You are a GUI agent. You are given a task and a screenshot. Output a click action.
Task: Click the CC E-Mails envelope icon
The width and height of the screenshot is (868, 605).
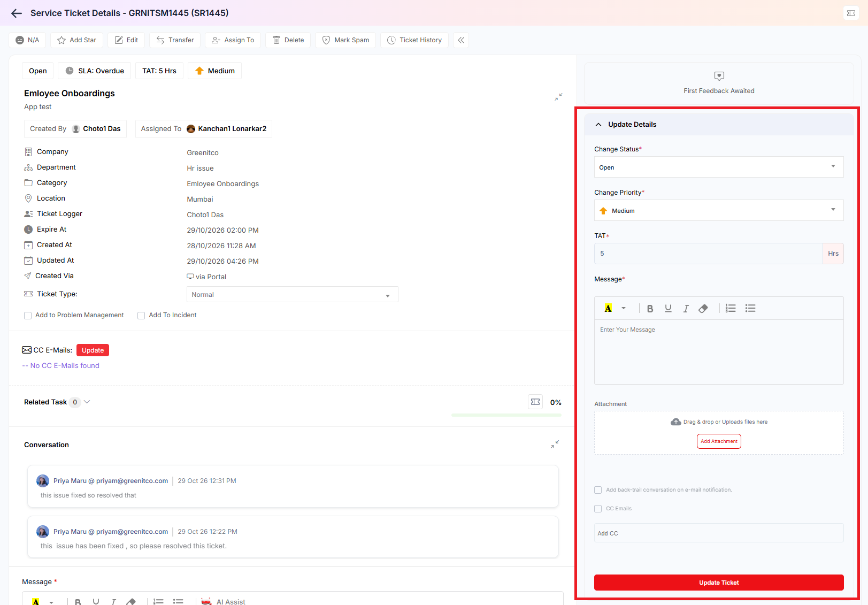(x=27, y=350)
